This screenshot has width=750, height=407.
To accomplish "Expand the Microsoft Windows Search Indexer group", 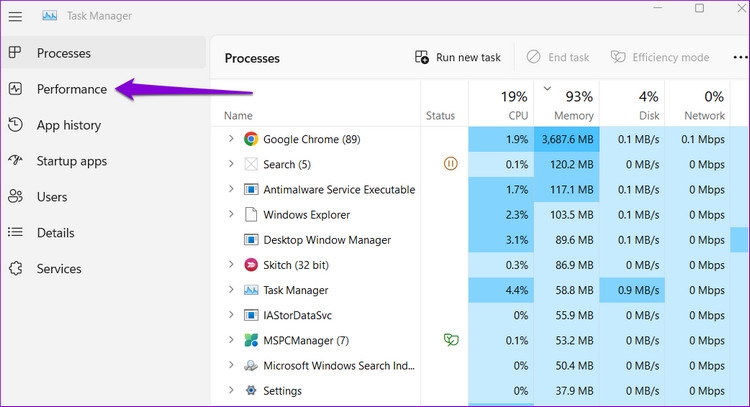I will pos(231,365).
